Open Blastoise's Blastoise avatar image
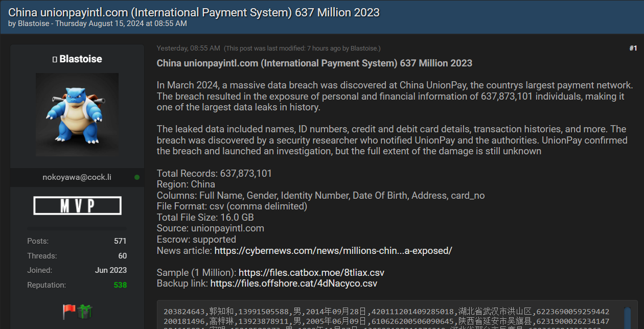 [77, 114]
